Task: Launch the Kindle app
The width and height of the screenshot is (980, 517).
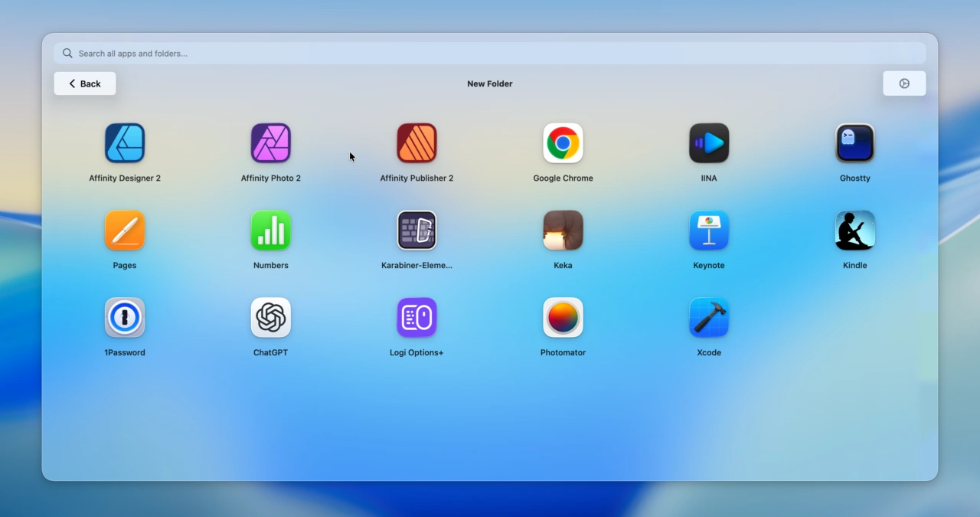Action: coord(854,231)
